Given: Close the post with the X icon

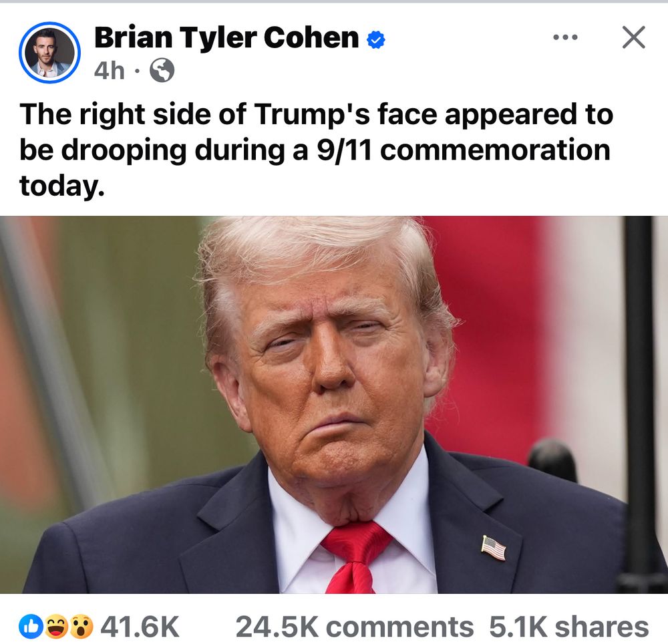Looking at the screenshot, I should point(633,37).
